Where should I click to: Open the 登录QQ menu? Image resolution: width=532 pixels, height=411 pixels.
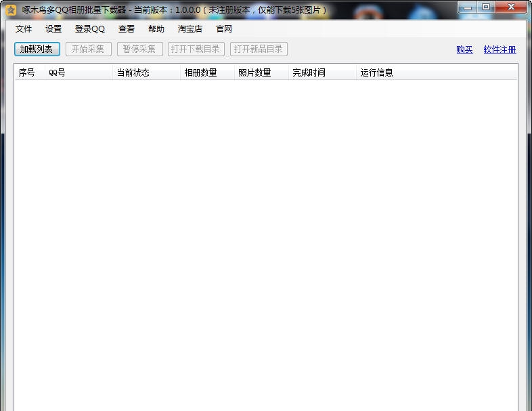click(x=90, y=29)
